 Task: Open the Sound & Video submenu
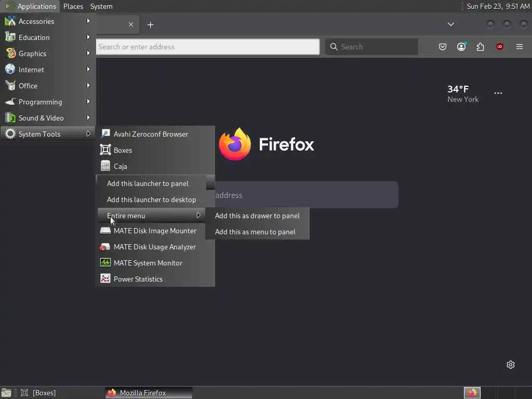[x=48, y=118]
